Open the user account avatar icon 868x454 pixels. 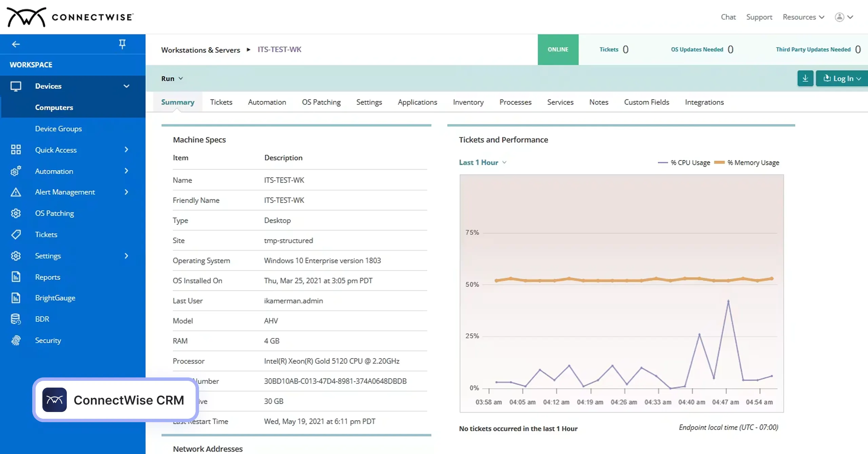pyautogui.click(x=839, y=17)
